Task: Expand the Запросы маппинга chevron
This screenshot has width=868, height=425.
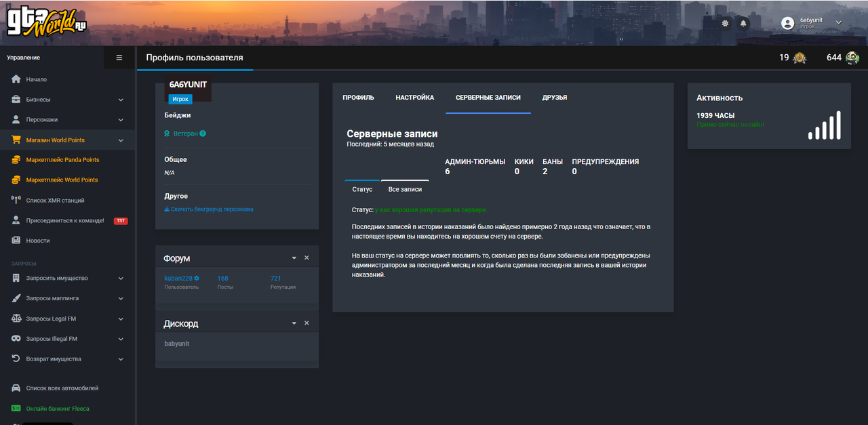Action: (121, 298)
